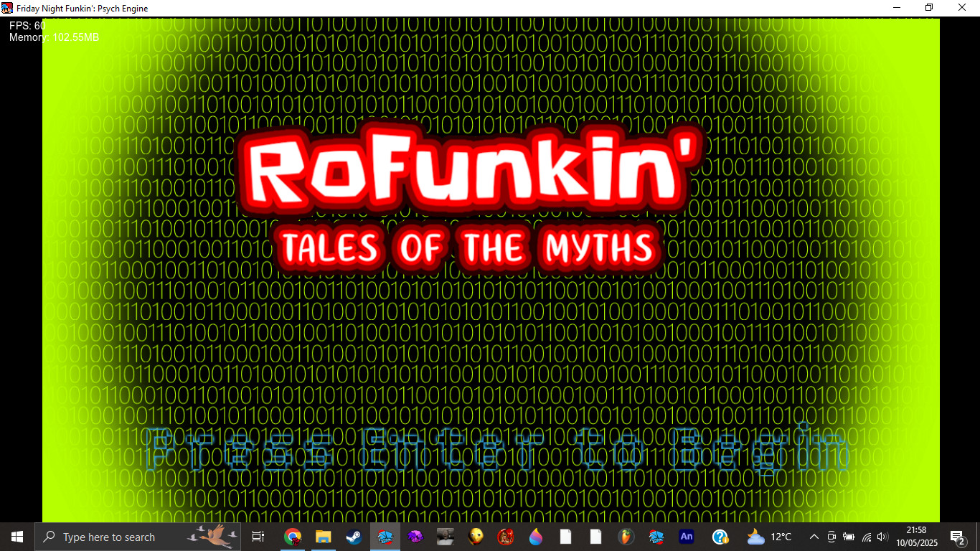
Task: Open File Explorer from the taskbar
Action: click(x=323, y=537)
